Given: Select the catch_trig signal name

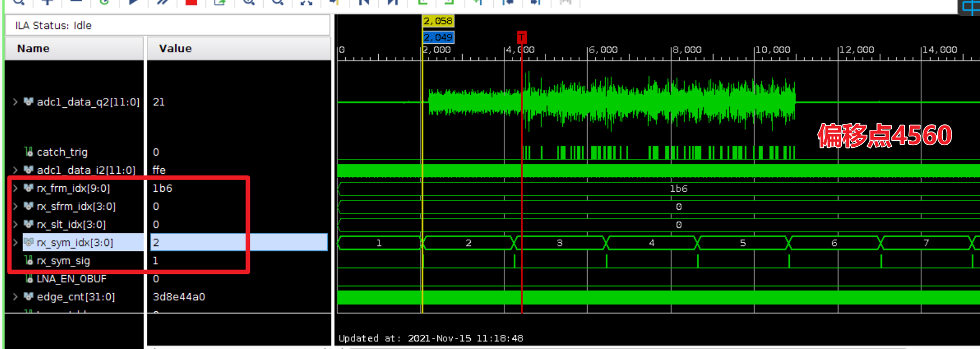Looking at the screenshot, I should 62,152.
